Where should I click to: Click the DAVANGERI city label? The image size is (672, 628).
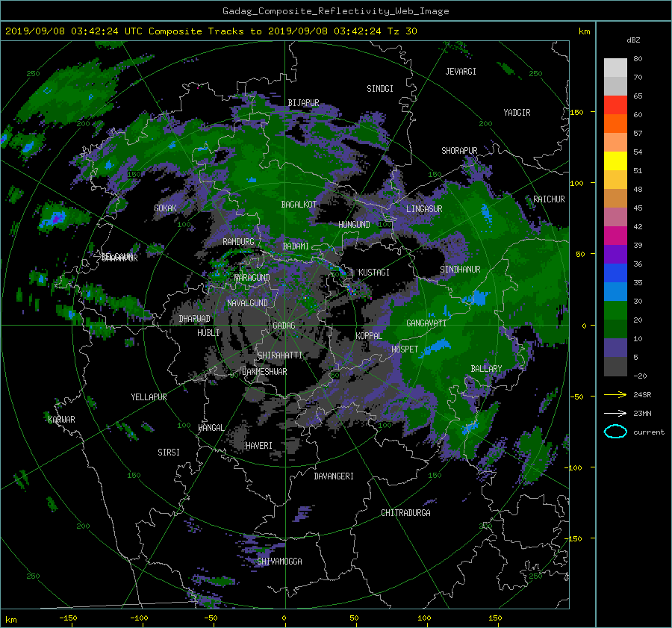(x=334, y=476)
